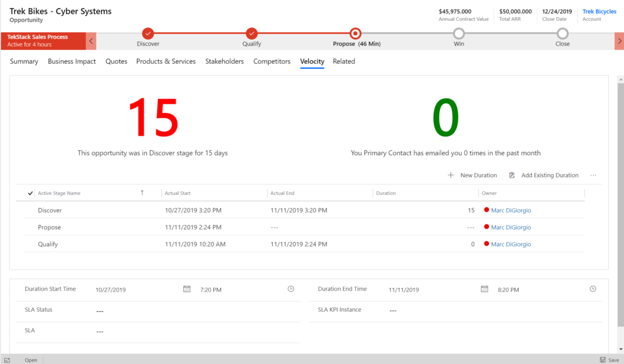Screen dimensions: 624x364
Task: Click the pop-out icon in status bar
Action: 7,360
